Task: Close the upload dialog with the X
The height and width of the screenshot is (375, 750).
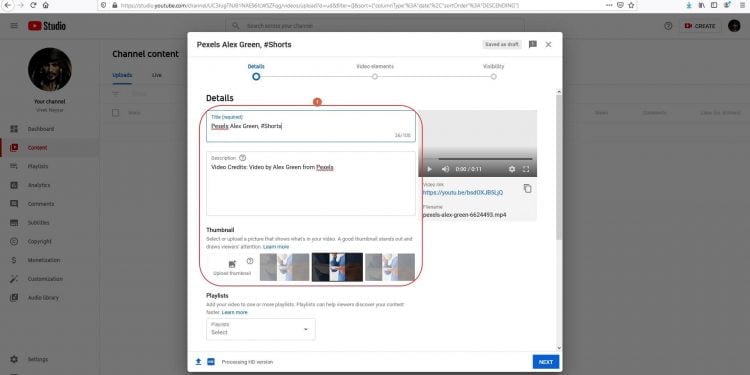Action: [x=548, y=44]
